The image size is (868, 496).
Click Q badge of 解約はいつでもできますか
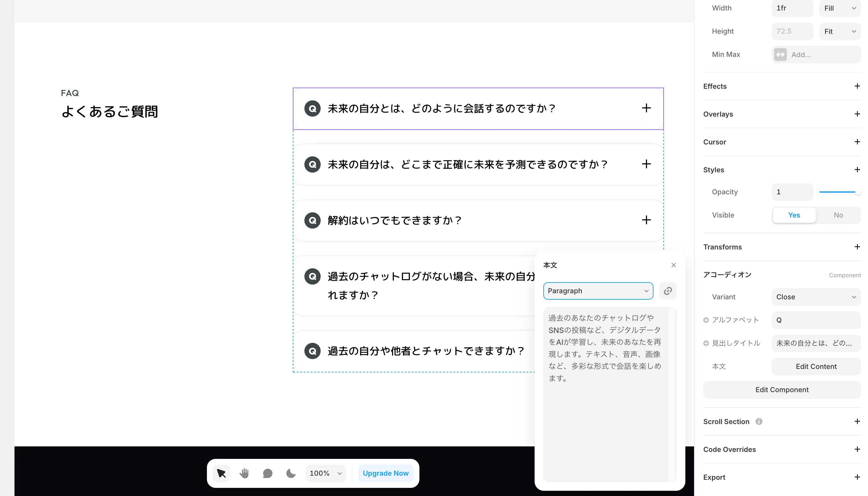click(x=312, y=220)
